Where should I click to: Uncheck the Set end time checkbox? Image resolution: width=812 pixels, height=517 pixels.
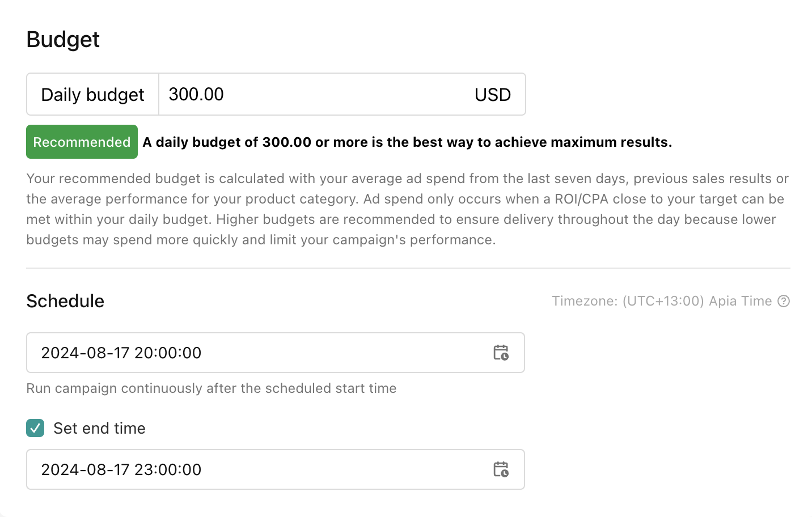point(35,428)
